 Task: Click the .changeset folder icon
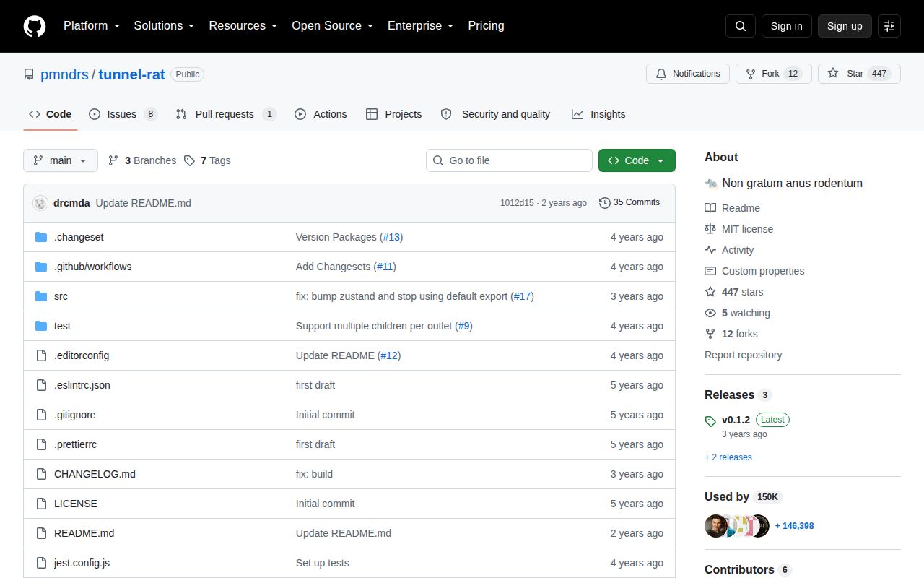click(x=41, y=237)
